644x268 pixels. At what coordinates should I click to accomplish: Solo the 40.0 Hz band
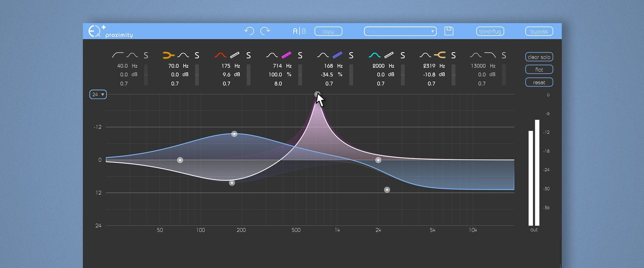pos(146,55)
